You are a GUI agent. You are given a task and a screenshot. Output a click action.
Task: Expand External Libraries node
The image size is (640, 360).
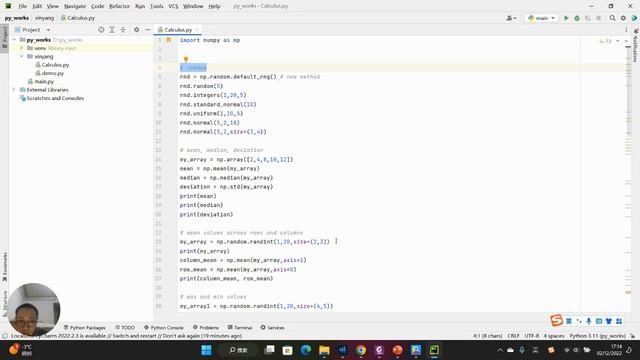[14, 90]
